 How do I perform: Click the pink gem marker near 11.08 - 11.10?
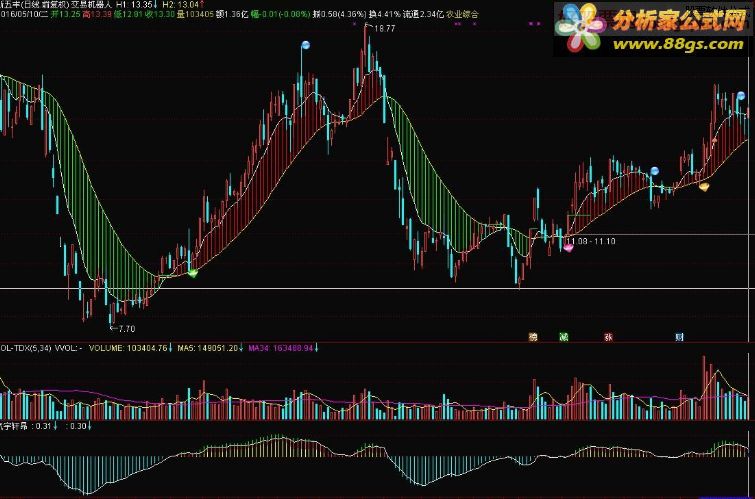coord(568,248)
